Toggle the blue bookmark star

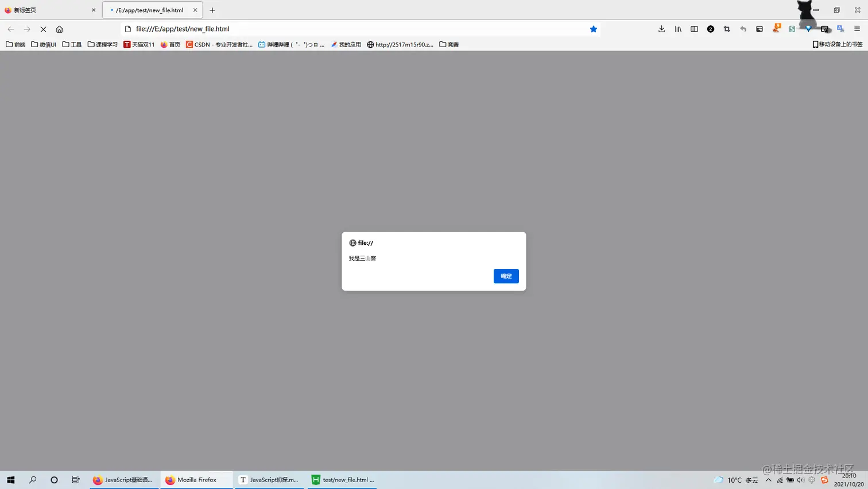tap(594, 29)
